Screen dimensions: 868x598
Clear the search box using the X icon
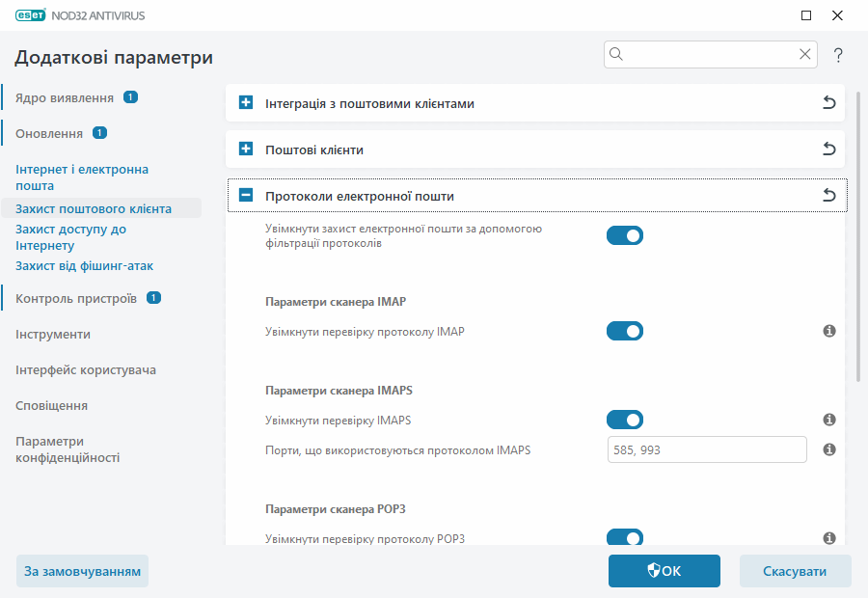point(805,54)
